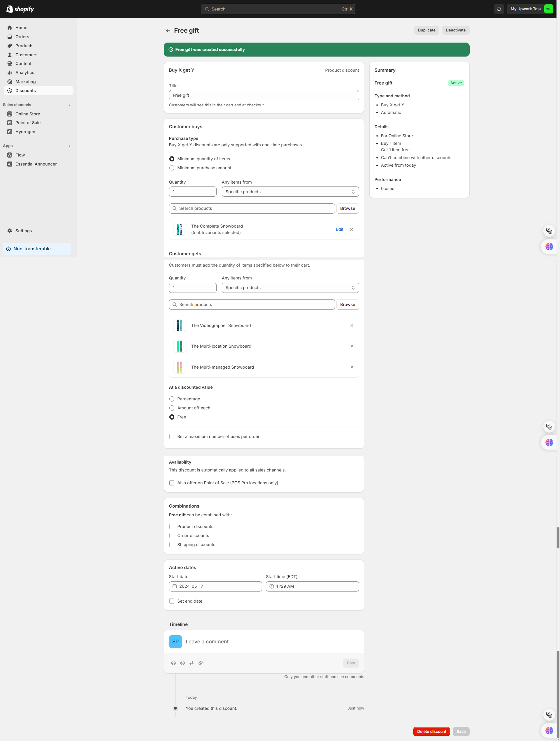560x741 pixels.
Task: Click the Deactivate button
Action: pos(455,30)
